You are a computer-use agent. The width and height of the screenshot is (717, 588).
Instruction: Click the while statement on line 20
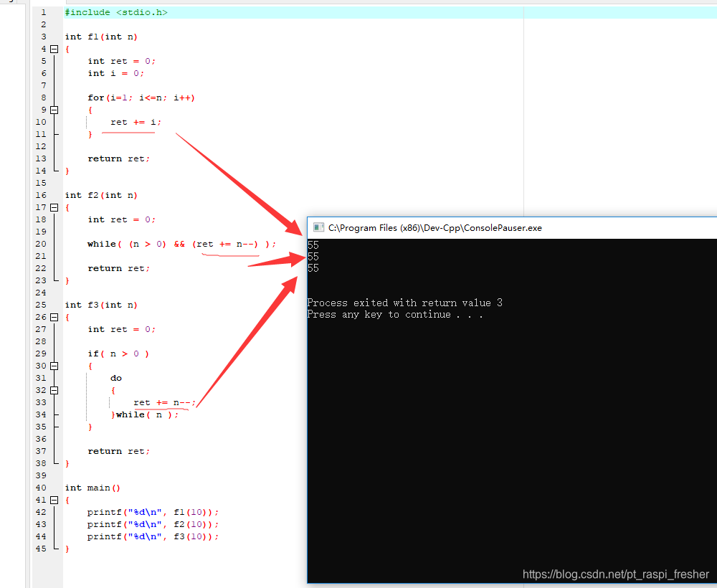tap(182, 244)
